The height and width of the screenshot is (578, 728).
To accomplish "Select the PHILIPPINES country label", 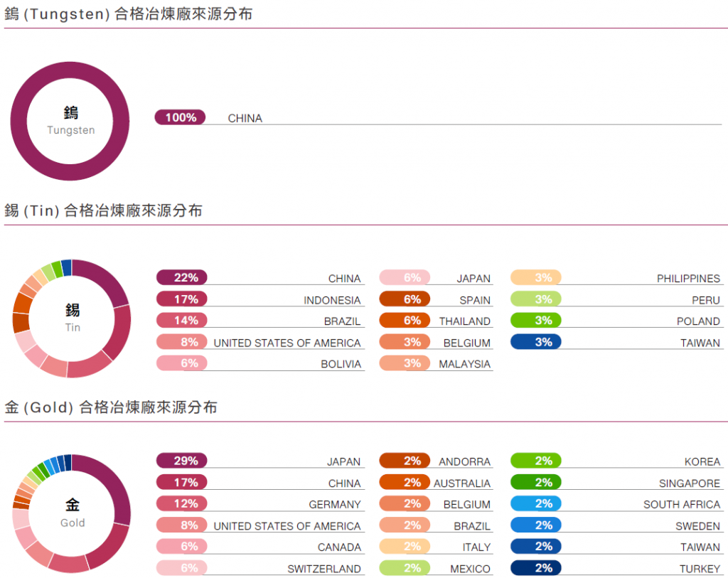I will pyautogui.click(x=687, y=279).
